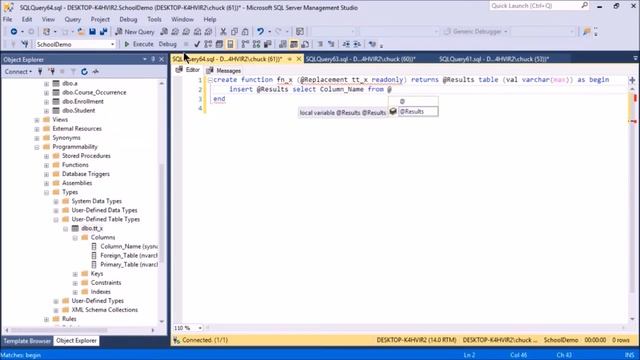640x360 pixels.
Task: Close the SQLQuery64.sql tab
Action: (x=299, y=59)
